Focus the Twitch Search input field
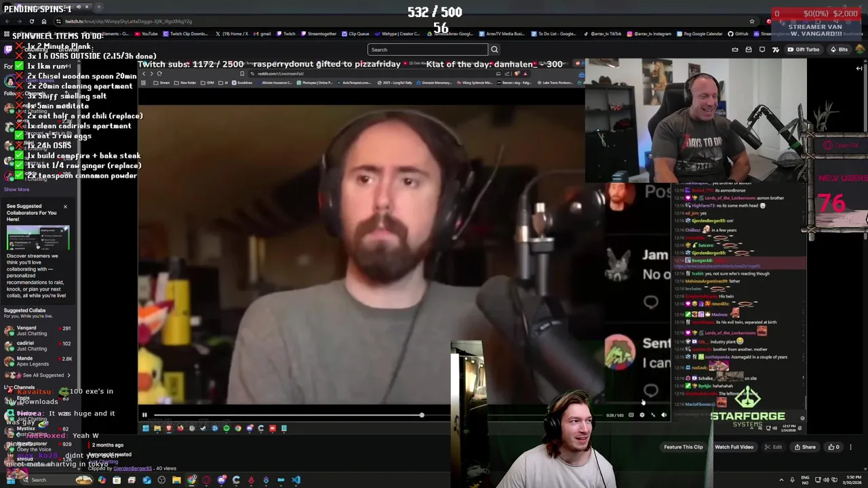The height and width of the screenshot is (488, 868). [427, 49]
